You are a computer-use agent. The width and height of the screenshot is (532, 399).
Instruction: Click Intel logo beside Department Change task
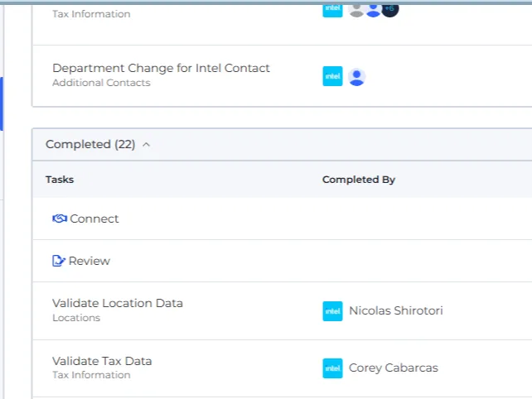tap(332, 76)
